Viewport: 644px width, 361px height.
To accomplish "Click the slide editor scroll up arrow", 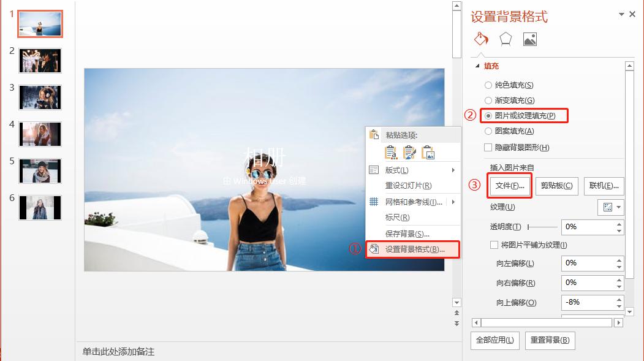I will click(x=456, y=6).
